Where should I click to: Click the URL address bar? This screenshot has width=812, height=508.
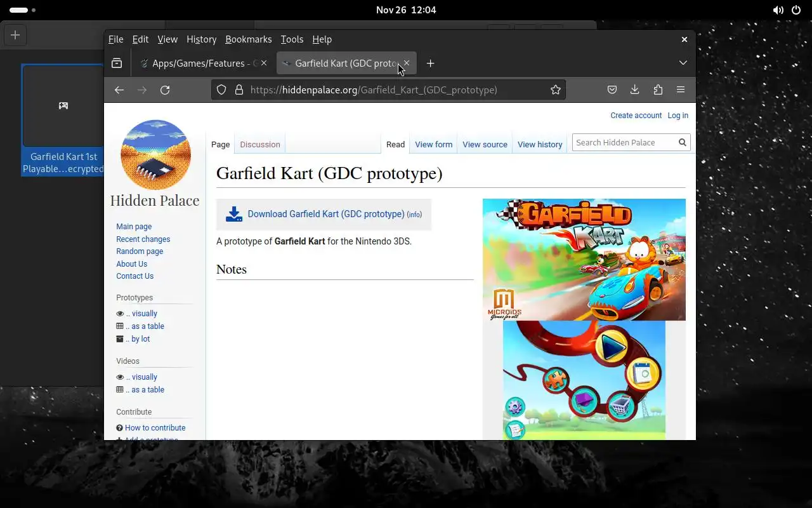tap(388, 90)
